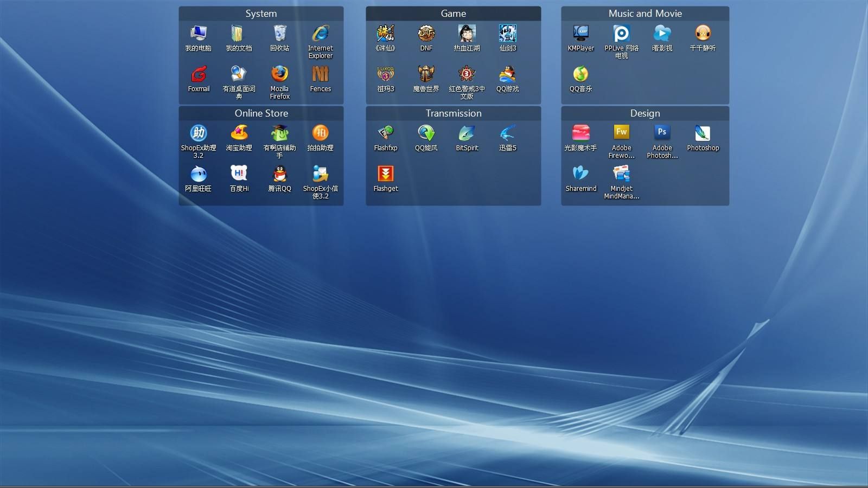Launch Mindjet MindManager
Viewport: 868px width, 488px height.
pyautogui.click(x=621, y=175)
